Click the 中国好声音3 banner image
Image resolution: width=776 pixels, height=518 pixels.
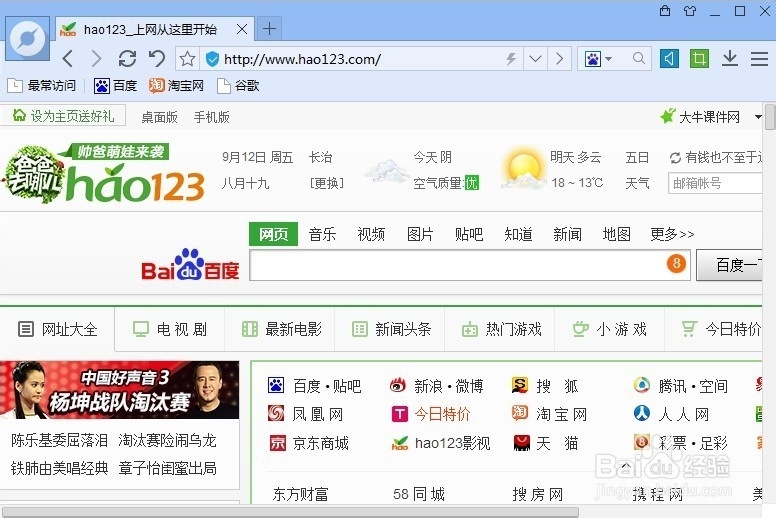[x=119, y=390]
